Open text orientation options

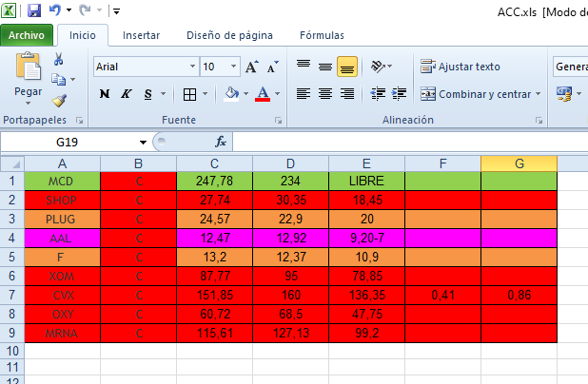(381, 67)
